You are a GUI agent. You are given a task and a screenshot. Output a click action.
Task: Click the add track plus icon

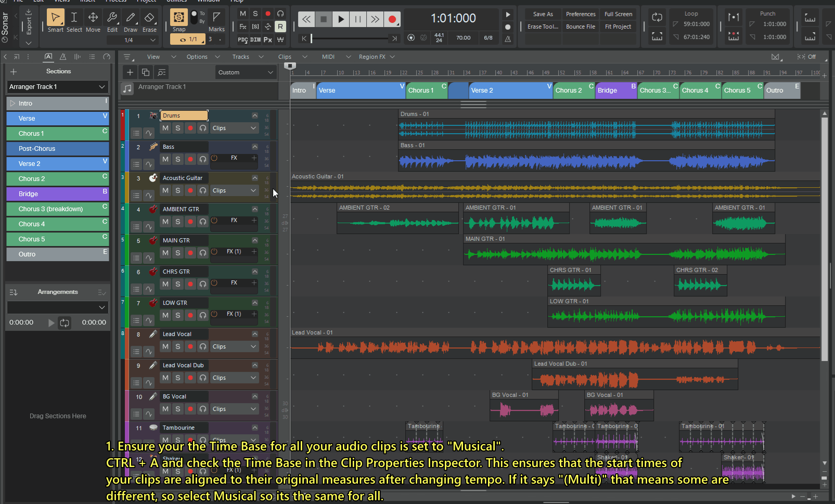click(130, 72)
